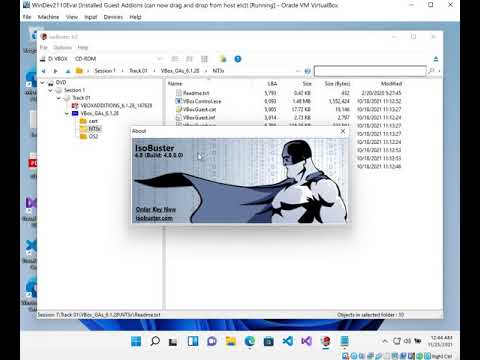Go up one level with the up arrow
This screenshot has width=480, height=360.
coord(68,71)
